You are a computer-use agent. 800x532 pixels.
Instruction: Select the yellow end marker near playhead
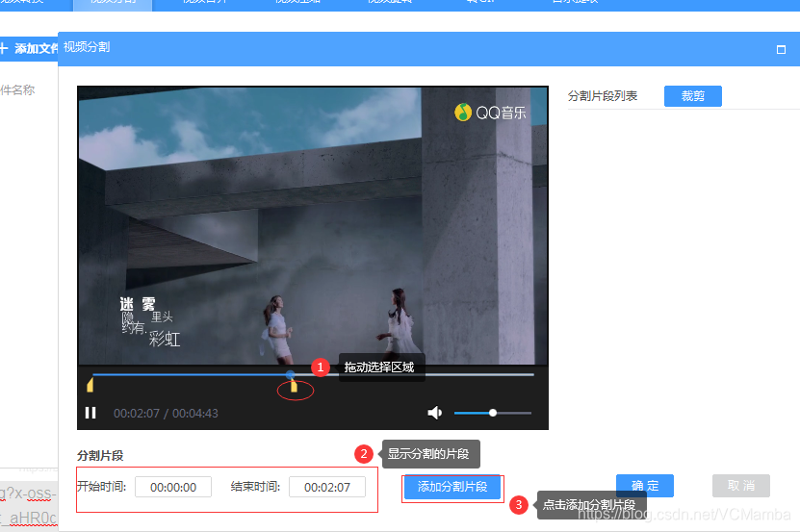tap(294, 386)
